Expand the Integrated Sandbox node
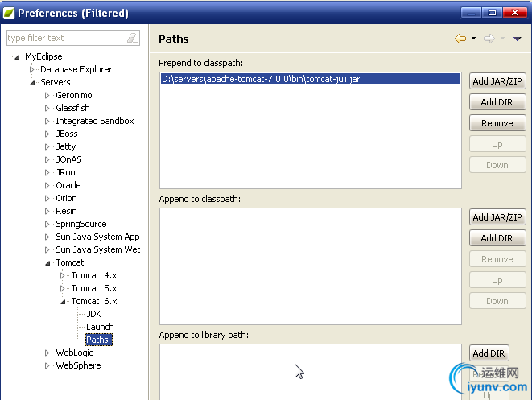 coord(47,121)
